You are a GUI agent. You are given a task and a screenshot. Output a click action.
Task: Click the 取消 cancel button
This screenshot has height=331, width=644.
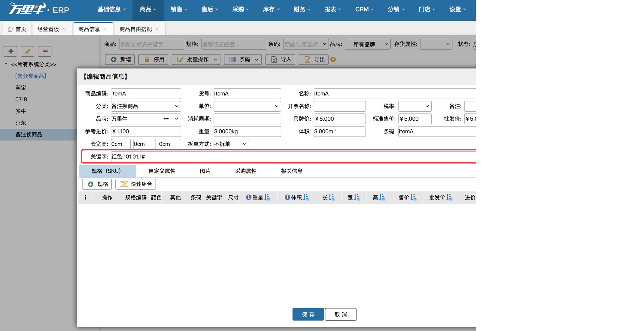(341, 314)
